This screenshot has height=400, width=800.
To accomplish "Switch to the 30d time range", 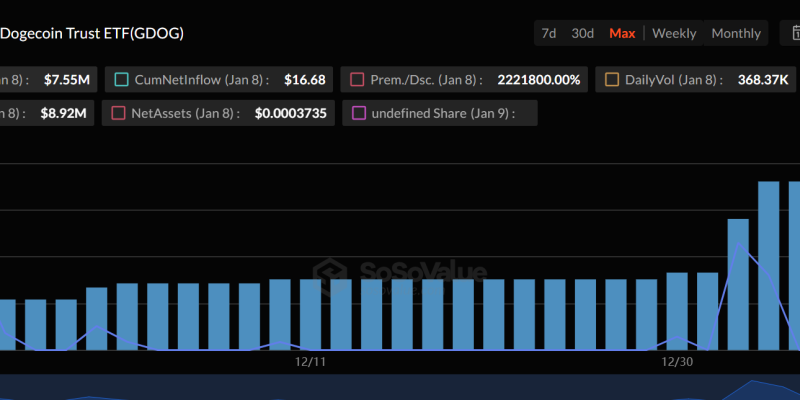I will pyautogui.click(x=582, y=33).
